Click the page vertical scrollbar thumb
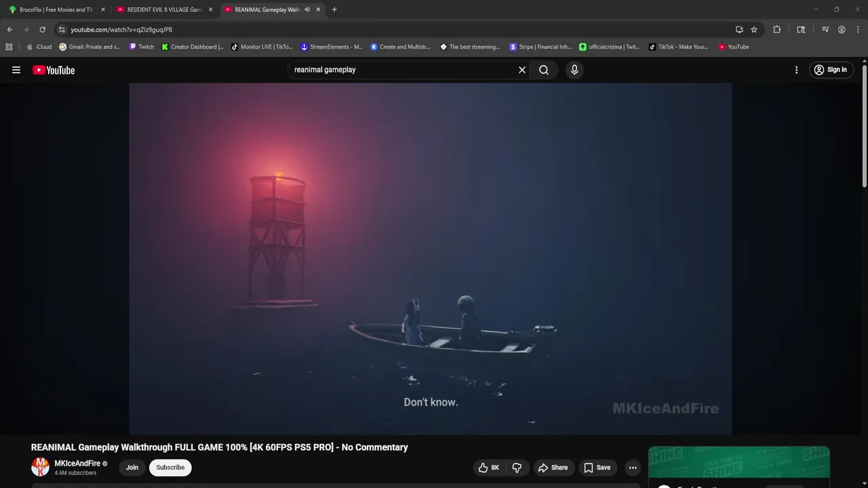Viewport: 868px width, 488px height. (x=865, y=125)
